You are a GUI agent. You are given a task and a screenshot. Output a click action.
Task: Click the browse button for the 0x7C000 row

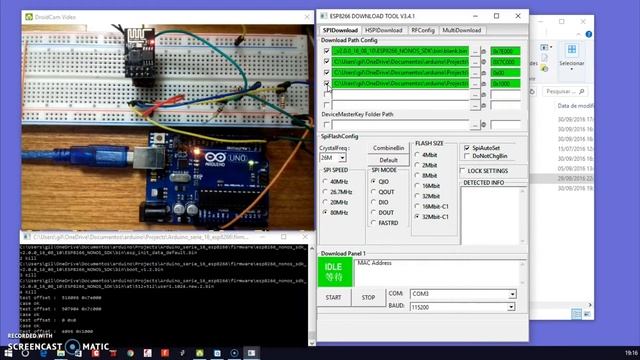(475, 62)
